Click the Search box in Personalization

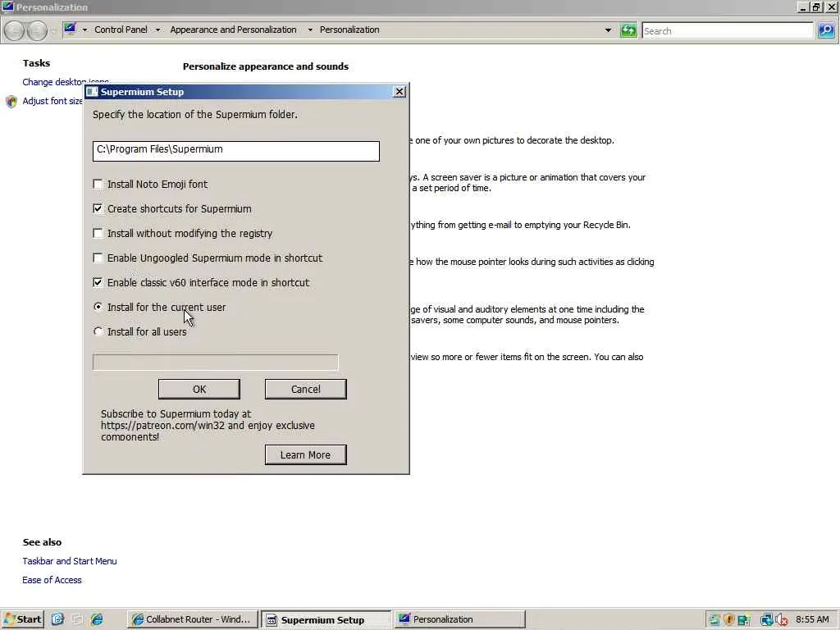[728, 30]
